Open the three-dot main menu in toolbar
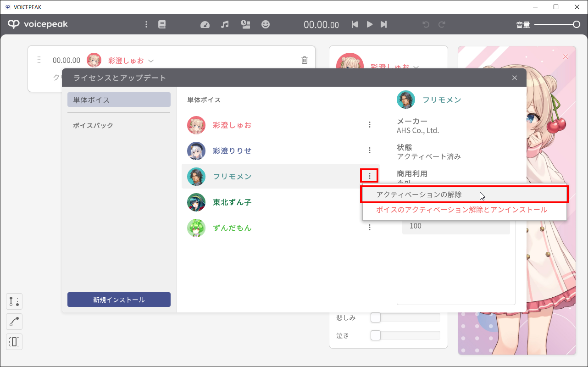 coord(146,24)
